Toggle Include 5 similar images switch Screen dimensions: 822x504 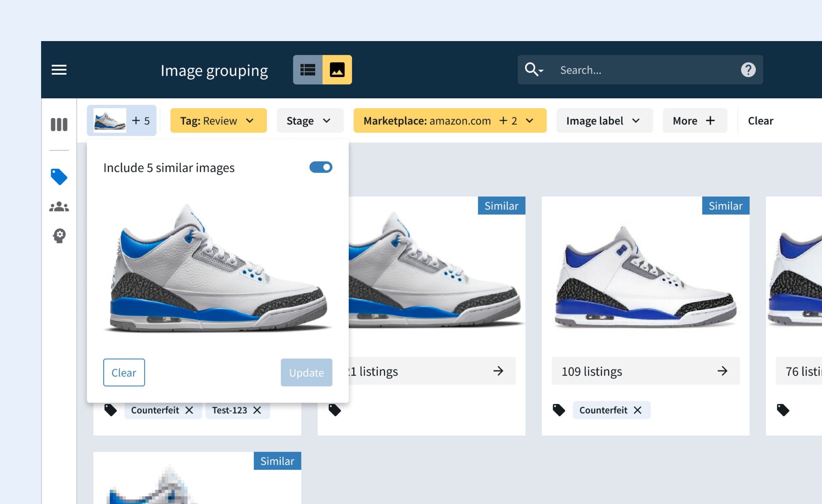coord(321,167)
